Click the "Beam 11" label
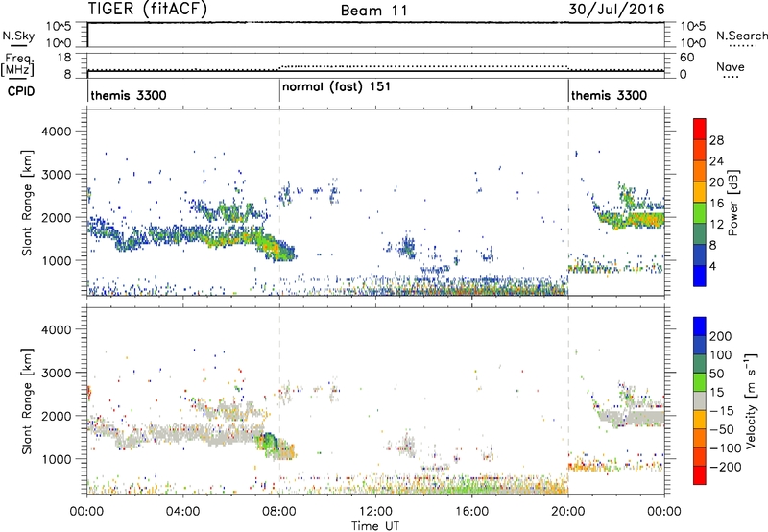 [374, 11]
